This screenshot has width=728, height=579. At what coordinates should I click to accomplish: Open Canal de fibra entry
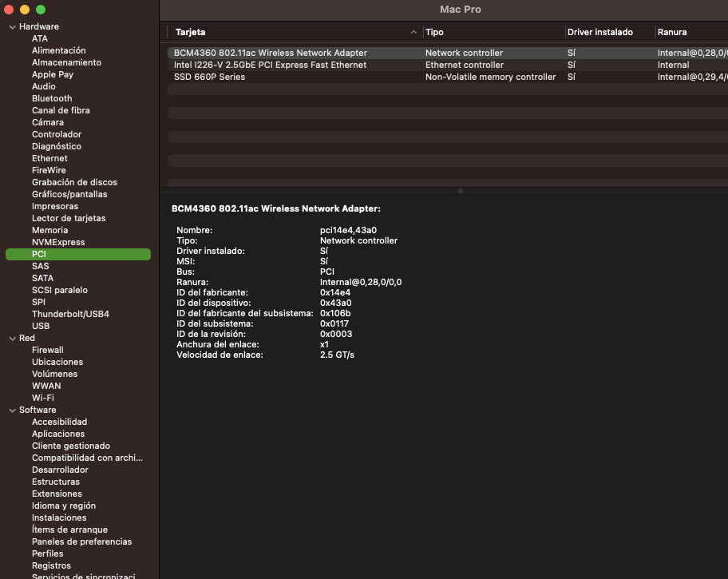(x=61, y=110)
